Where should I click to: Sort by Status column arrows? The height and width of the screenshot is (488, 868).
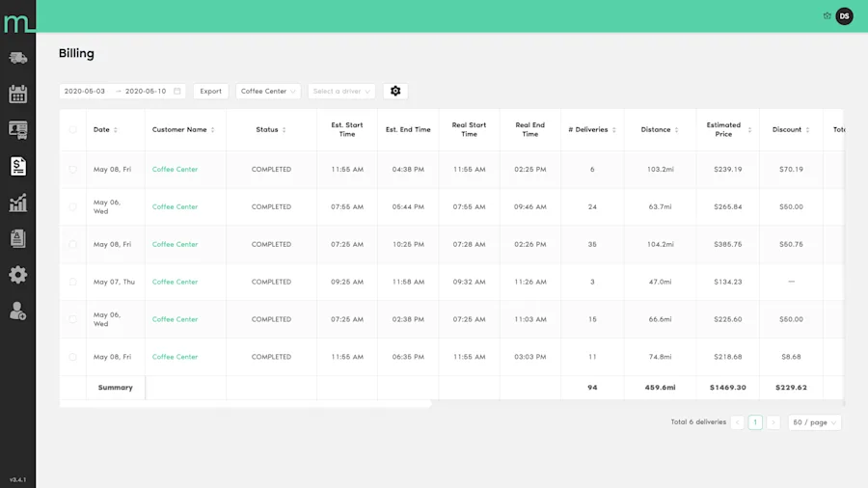[x=284, y=129]
